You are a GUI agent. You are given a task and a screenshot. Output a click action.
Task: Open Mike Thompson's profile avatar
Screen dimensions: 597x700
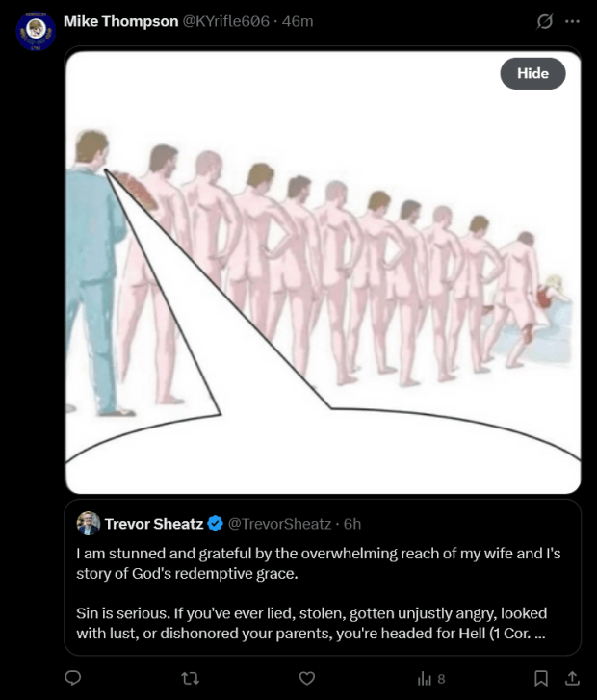[36, 30]
